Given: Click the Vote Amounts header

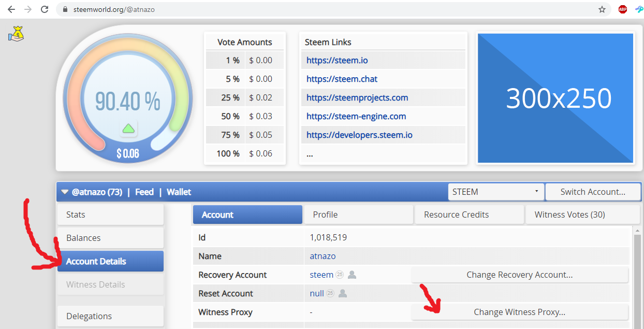Looking at the screenshot, I should pos(244,42).
